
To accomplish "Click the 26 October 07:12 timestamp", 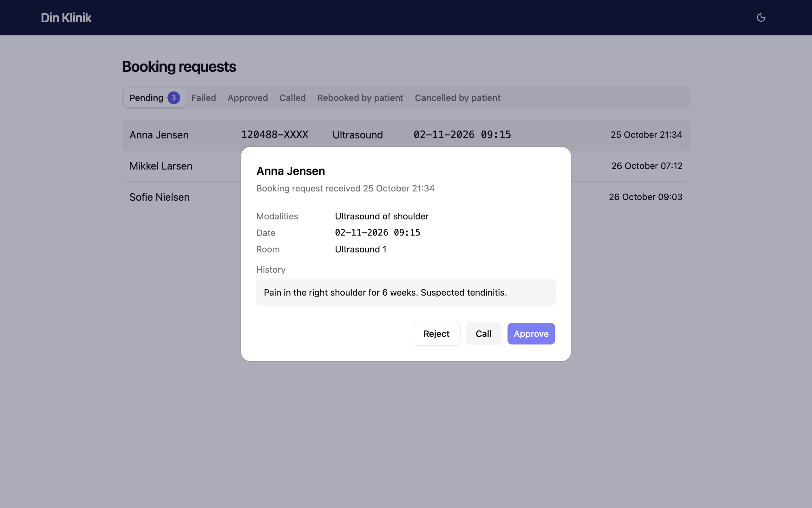I will [x=646, y=166].
